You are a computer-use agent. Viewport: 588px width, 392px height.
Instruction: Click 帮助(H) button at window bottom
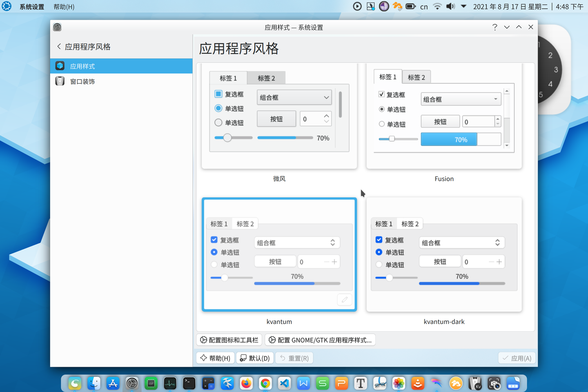coord(215,358)
